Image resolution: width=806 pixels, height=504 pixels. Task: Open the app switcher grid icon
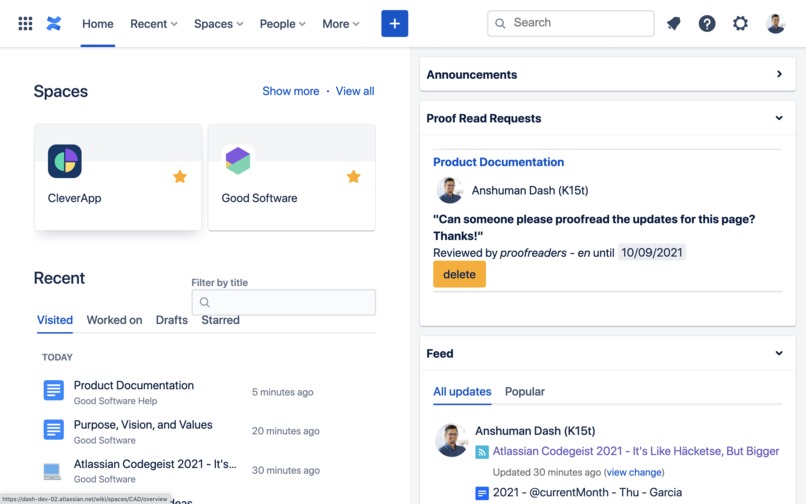point(25,24)
